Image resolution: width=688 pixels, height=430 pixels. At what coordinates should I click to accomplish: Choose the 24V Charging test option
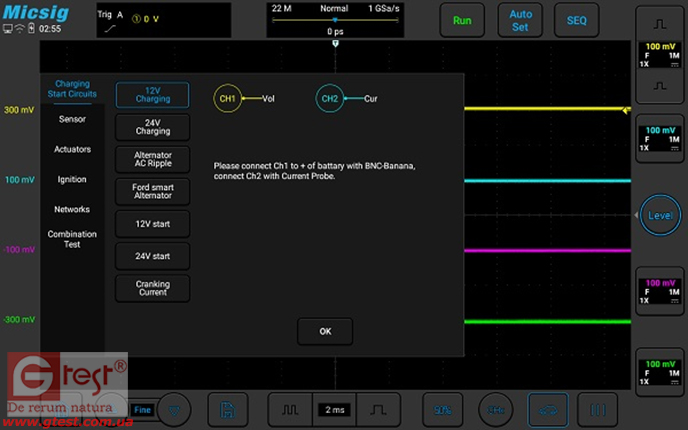[152, 126]
